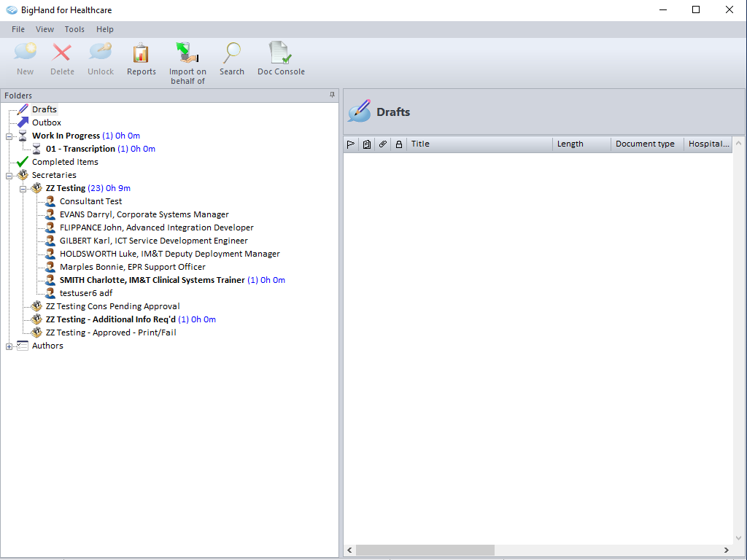Click the attachment paperclip column header

click(x=382, y=144)
